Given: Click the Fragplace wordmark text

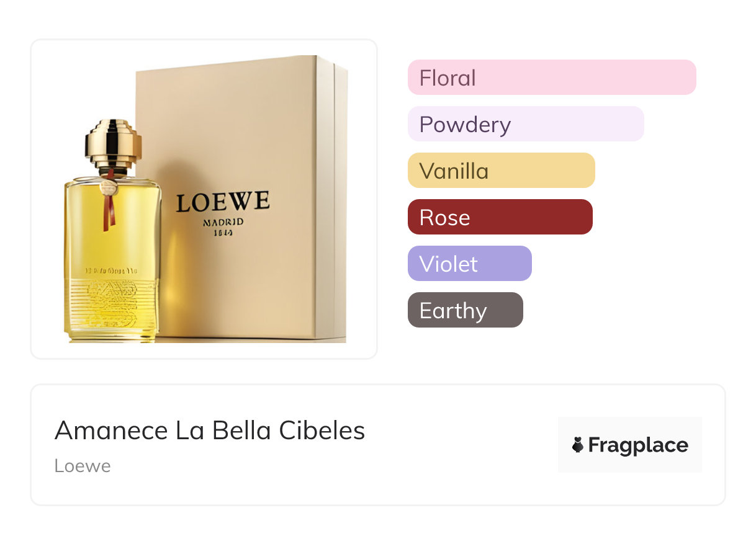Looking at the screenshot, I should [638, 445].
